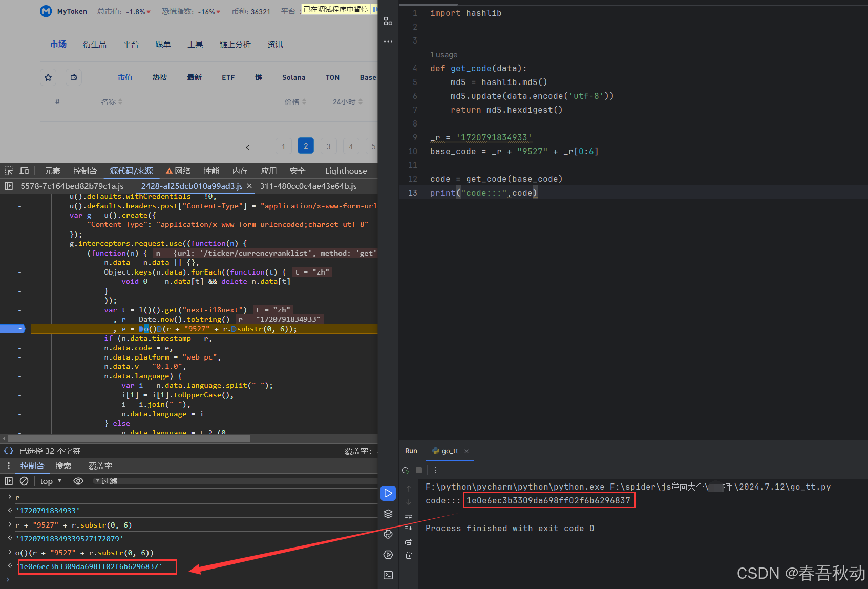The height and width of the screenshot is (589, 868).
Task: Open the Terminal tool window icon
Action: pyautogui.click(x=388, y=575)
